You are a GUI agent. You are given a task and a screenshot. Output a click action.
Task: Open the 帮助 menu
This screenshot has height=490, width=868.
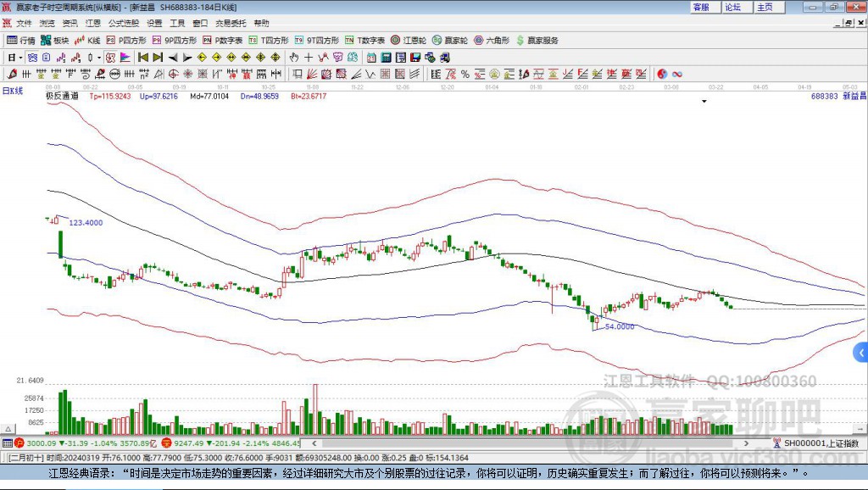(261, 23)
